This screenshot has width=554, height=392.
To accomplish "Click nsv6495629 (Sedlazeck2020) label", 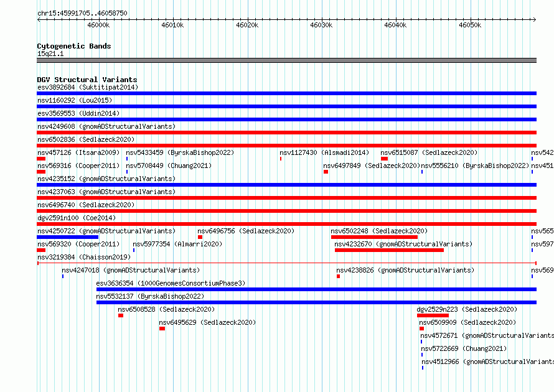I will [207, 322].
